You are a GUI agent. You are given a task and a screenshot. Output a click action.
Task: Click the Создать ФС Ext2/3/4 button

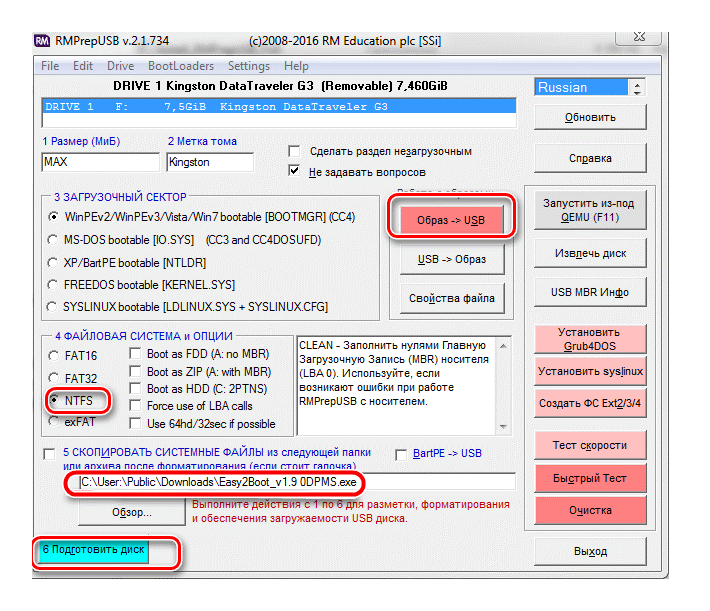(590, 403)
